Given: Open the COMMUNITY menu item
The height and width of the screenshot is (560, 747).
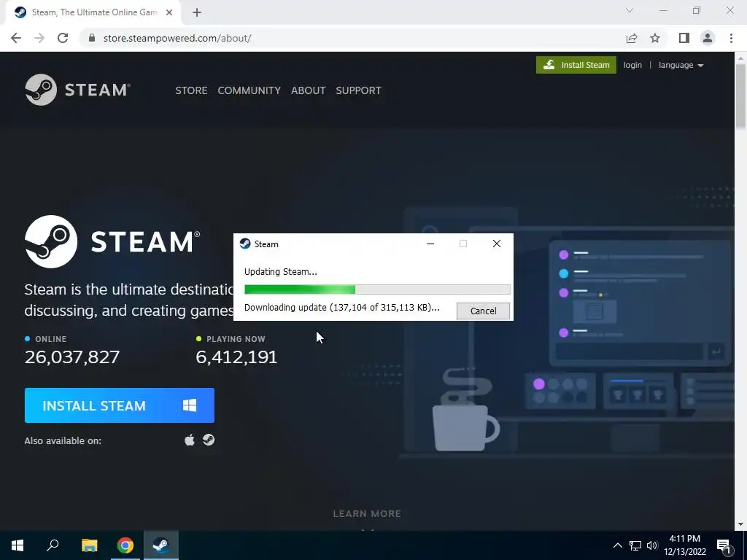Looking at the screenshot, I should [x=249, y=90].
